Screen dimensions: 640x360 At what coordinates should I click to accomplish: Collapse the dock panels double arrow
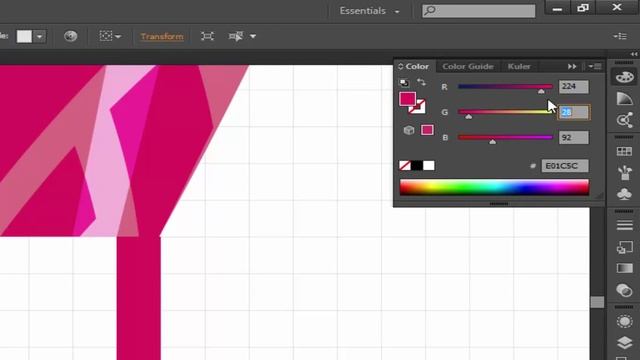tap(634, 54)
